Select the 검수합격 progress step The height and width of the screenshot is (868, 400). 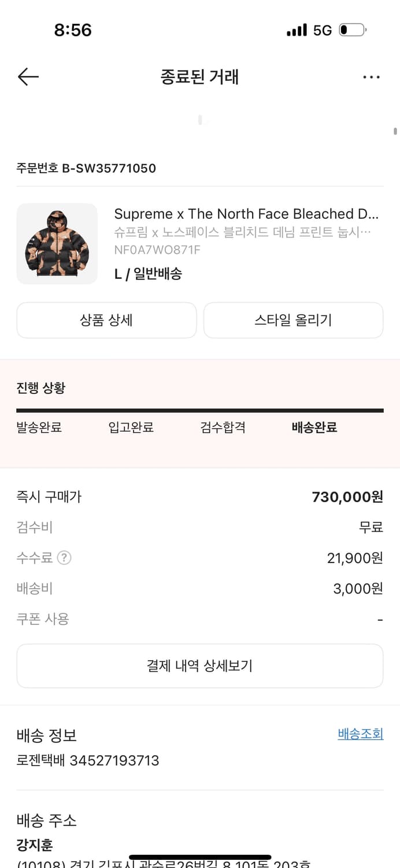(x=223, y=428)
